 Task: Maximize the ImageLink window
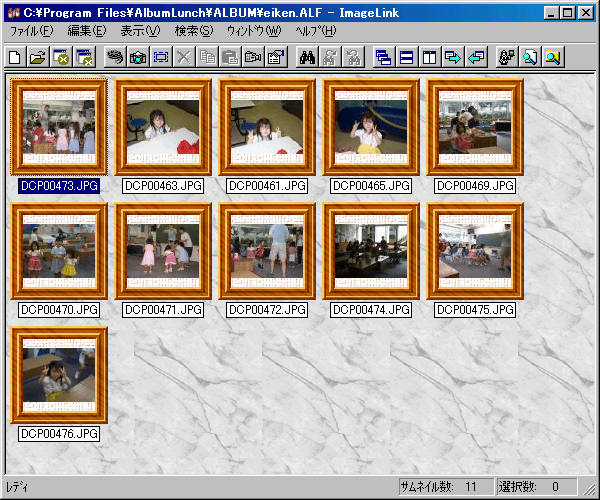[x=567, y=13]
